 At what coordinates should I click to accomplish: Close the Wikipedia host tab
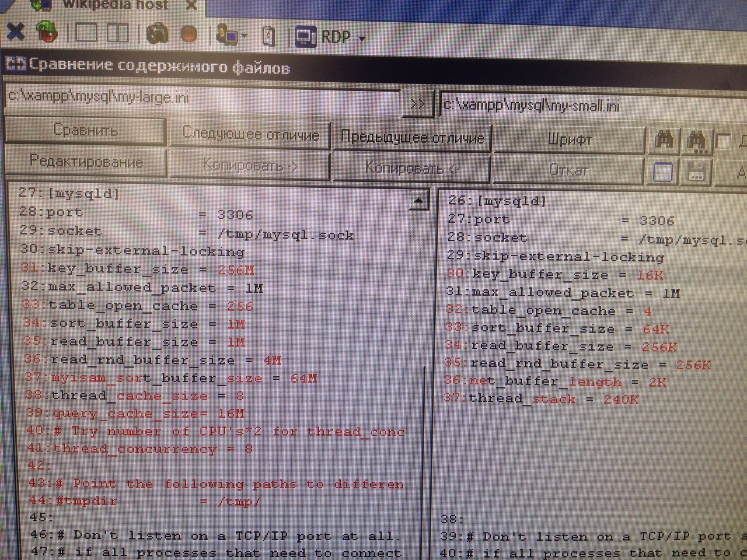pos(191,6)
